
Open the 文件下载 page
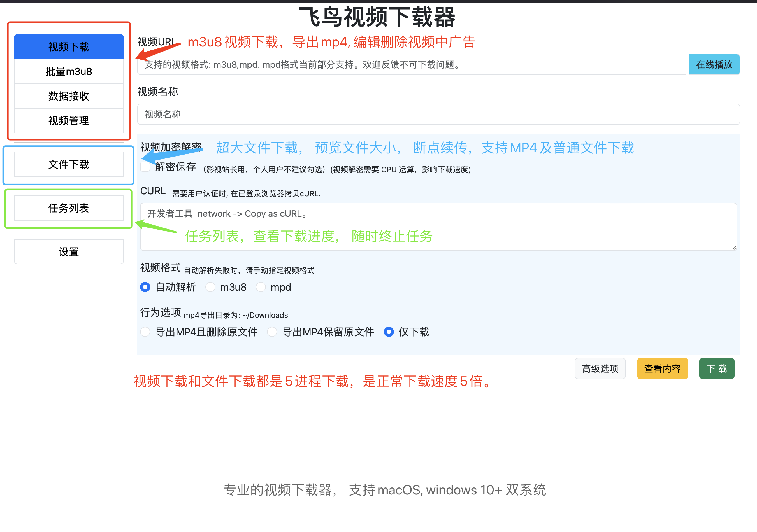(69, 164)
